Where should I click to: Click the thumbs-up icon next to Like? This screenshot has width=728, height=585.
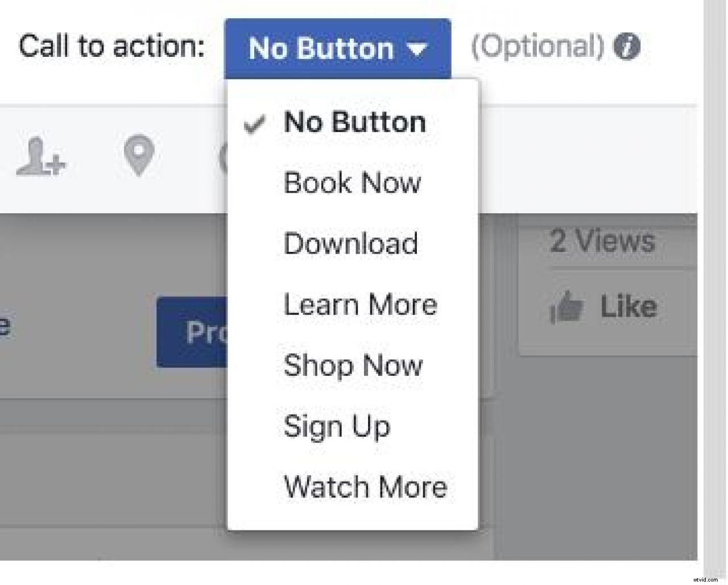(x=566, y=307)
